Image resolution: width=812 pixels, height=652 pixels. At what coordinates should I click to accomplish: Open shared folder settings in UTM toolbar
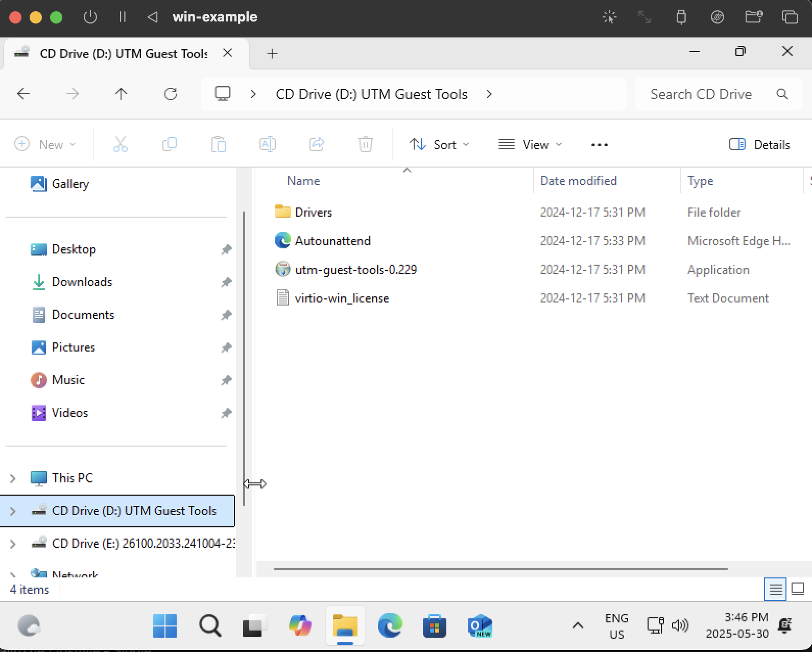coord(754,17)
